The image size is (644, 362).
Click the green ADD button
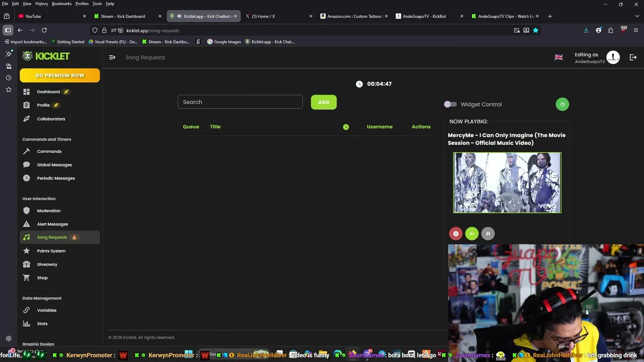click(x=324, y=102)
